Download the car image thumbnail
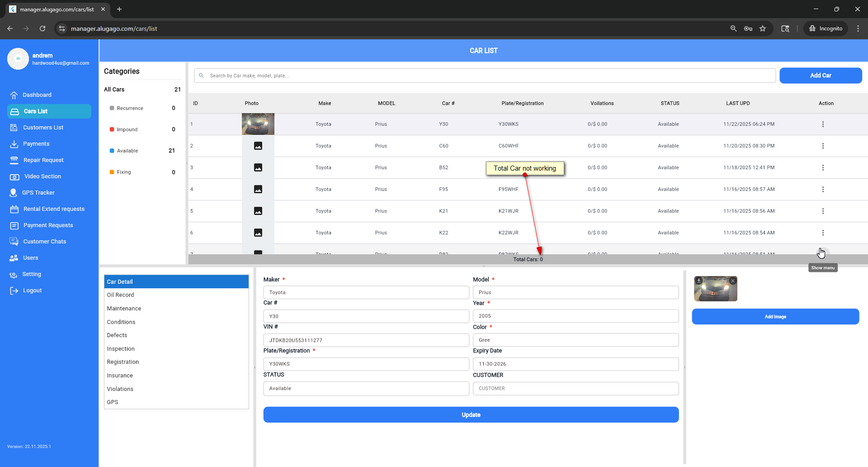Viewport: 868px width, 467px height. pos(698,281)
